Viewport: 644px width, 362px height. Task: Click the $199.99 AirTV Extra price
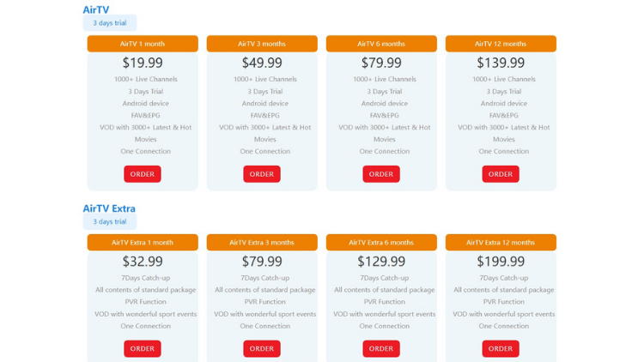(501, 262)
